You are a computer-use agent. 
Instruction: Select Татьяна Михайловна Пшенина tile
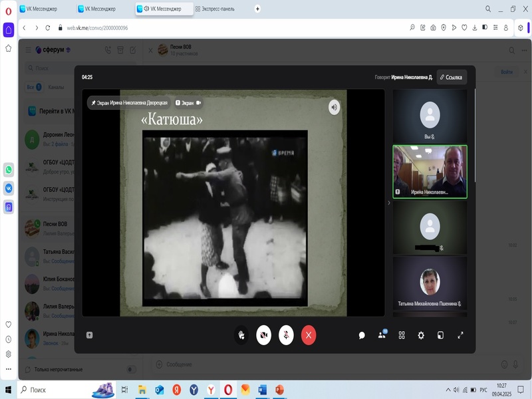click(430, 283)
